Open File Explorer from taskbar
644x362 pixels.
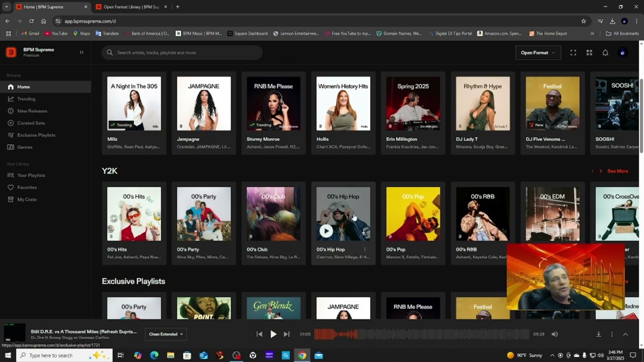pyautogui.click(x=171, y=355)
